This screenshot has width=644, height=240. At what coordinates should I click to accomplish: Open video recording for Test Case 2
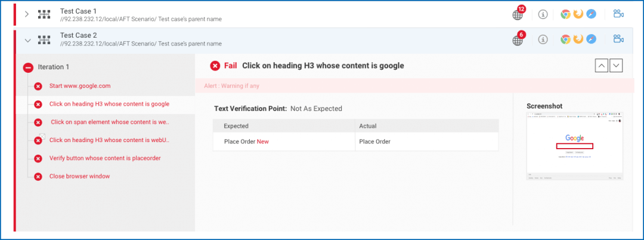[618, 40]
